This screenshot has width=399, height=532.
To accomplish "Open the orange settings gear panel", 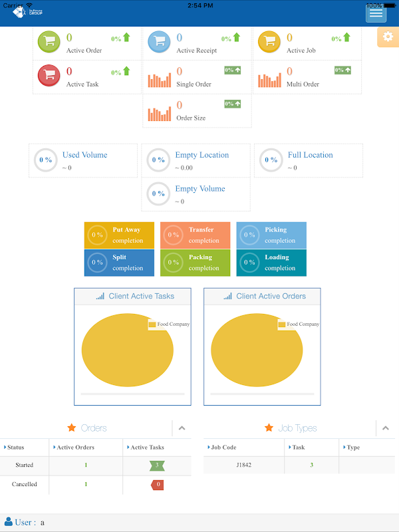I will pyautogui.click(x=388, y=37).
